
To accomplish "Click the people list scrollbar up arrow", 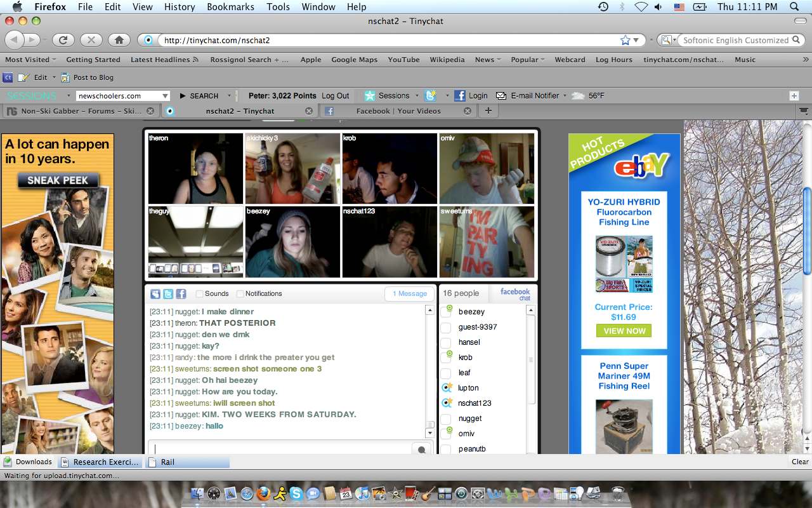I will pyautogui.click(x=531, y=311).
